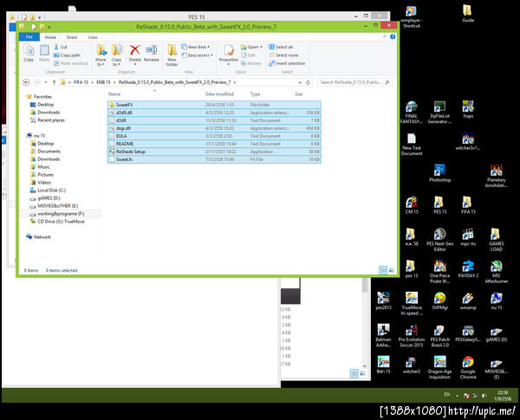Click the EN language indicator in taskbar

447,395
